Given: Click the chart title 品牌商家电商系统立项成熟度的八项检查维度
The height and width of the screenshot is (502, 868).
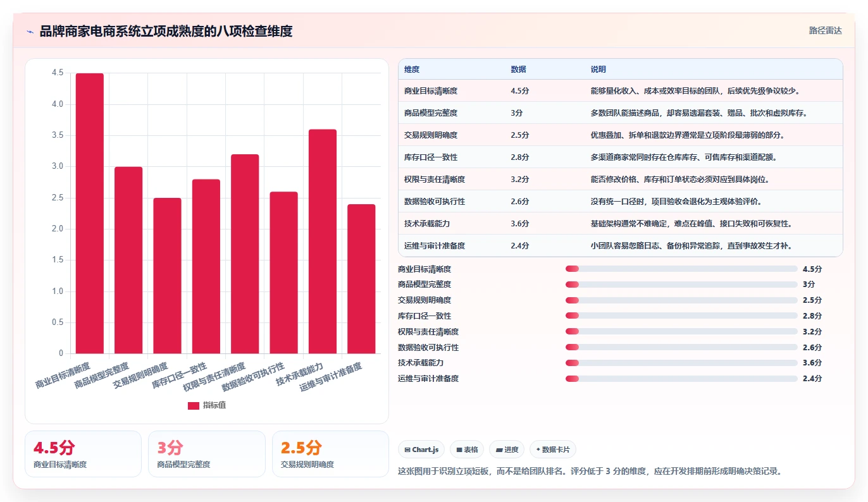Looking at the screenshot, I should click(x=166, y=31).
